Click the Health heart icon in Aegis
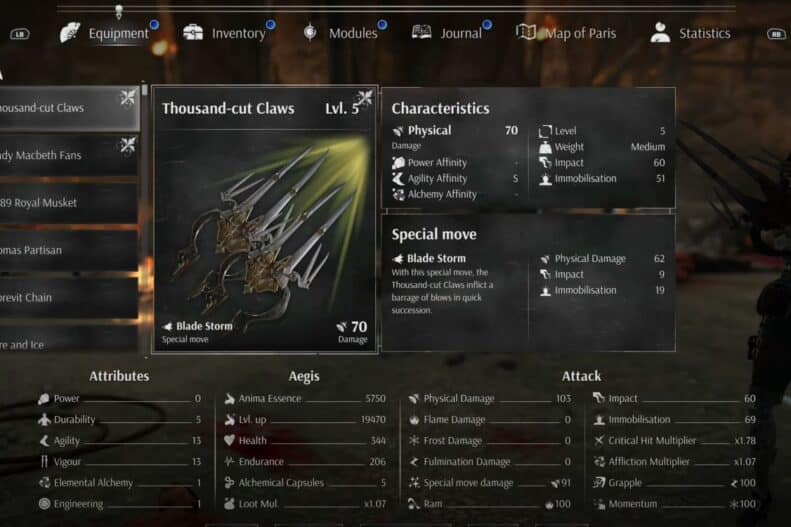This screenshot has height=527, width=791. click(230, 440)
